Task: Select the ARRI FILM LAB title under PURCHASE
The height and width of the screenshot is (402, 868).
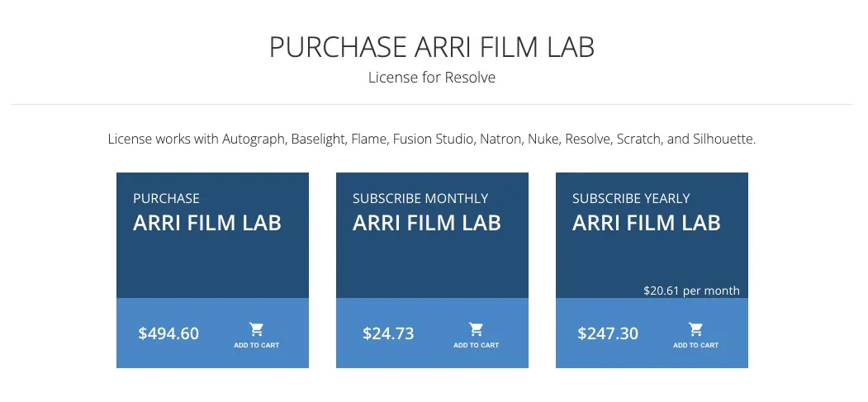Action: point(207,223)
